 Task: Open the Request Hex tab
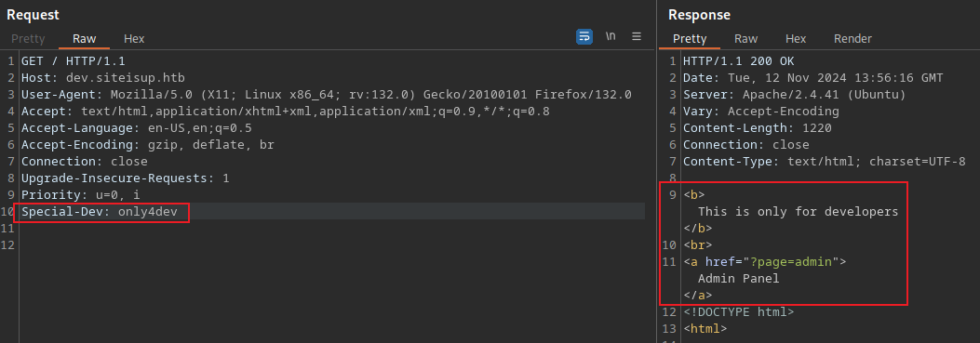tap(134, 39)
